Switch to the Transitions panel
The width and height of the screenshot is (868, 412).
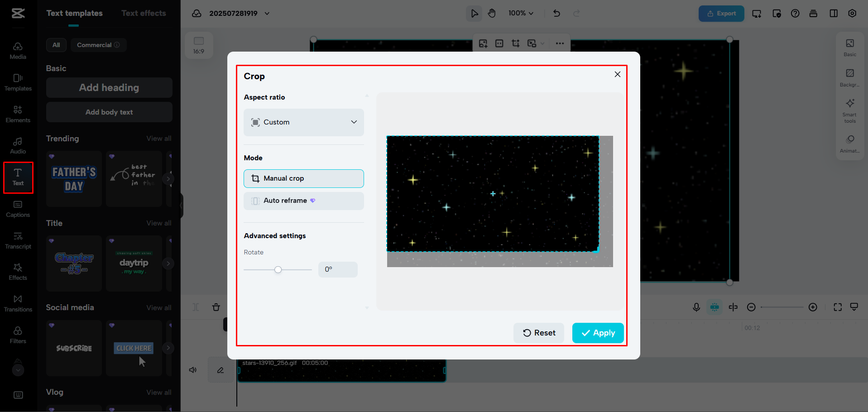coord(18,303)
